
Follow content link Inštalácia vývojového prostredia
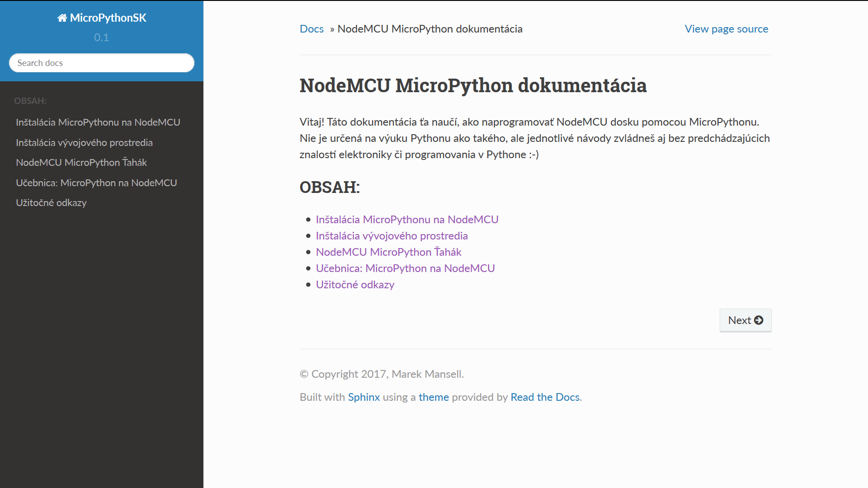(392, 236)
